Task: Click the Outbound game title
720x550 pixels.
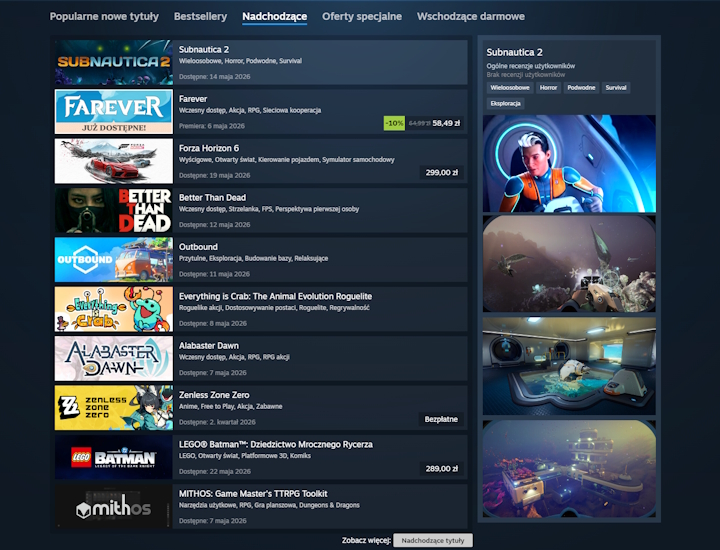Action: tap(198, 247)
